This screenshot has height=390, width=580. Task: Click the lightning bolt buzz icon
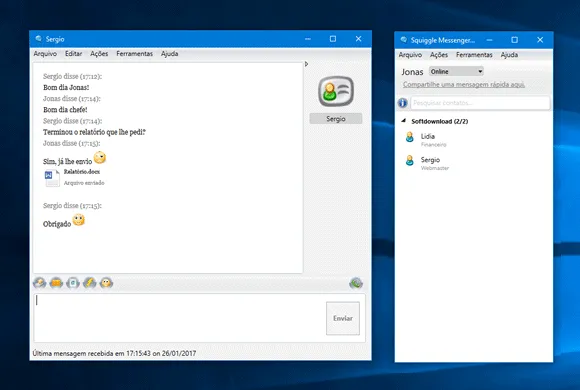pyautogui.click(x=90, y=283)
